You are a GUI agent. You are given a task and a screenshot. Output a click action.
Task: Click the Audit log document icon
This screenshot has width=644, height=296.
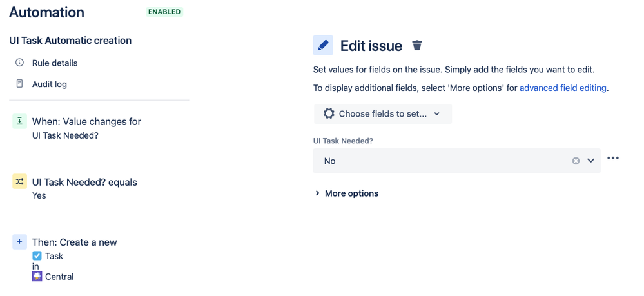[x=19, y=84]
